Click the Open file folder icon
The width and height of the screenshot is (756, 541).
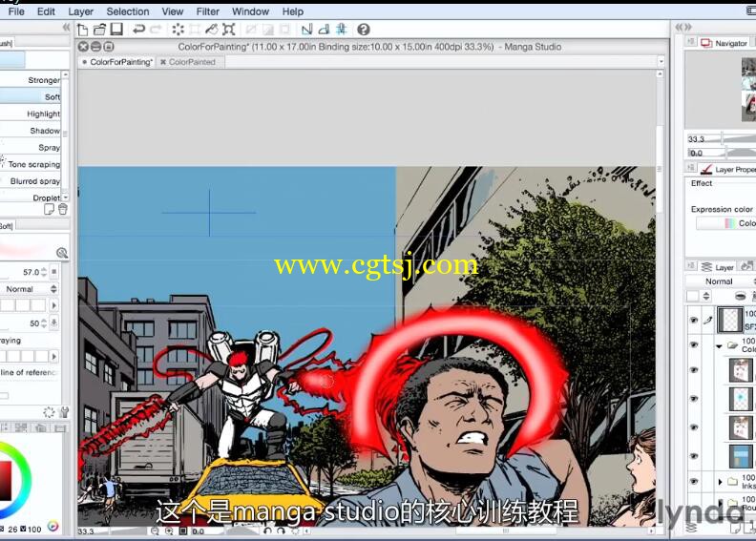(99, 30)
